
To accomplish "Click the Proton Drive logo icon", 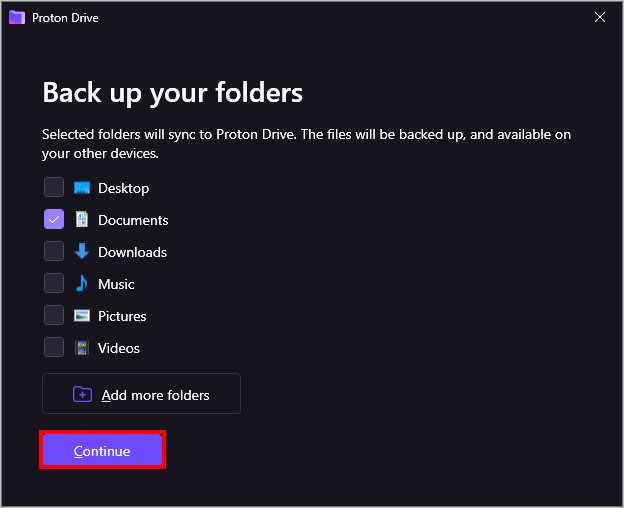I will pyautogui.click(x=17, y=18).
